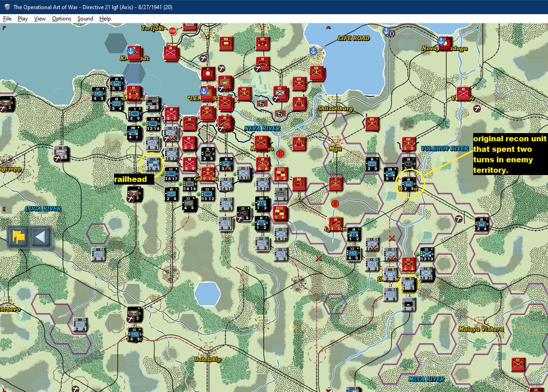Click the Batetskiy town label

click(207, 359)
